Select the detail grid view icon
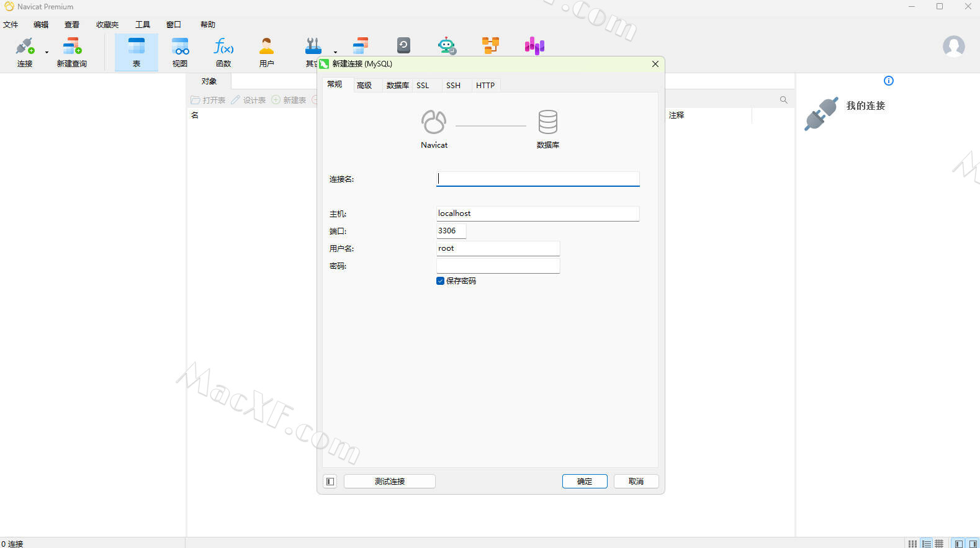This screenshot has width=980, height=548. [x=939, y=544]
